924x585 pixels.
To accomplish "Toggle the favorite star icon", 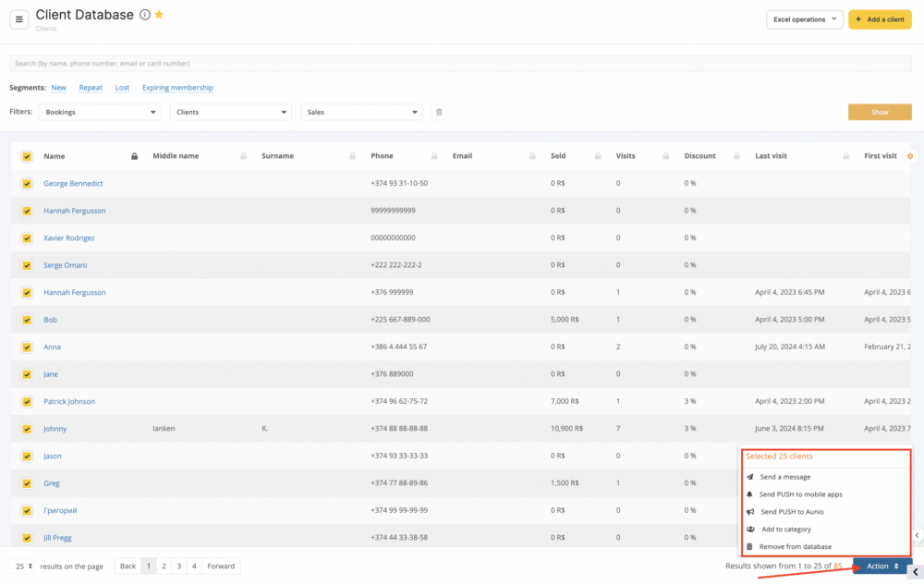I will point(159,15).
